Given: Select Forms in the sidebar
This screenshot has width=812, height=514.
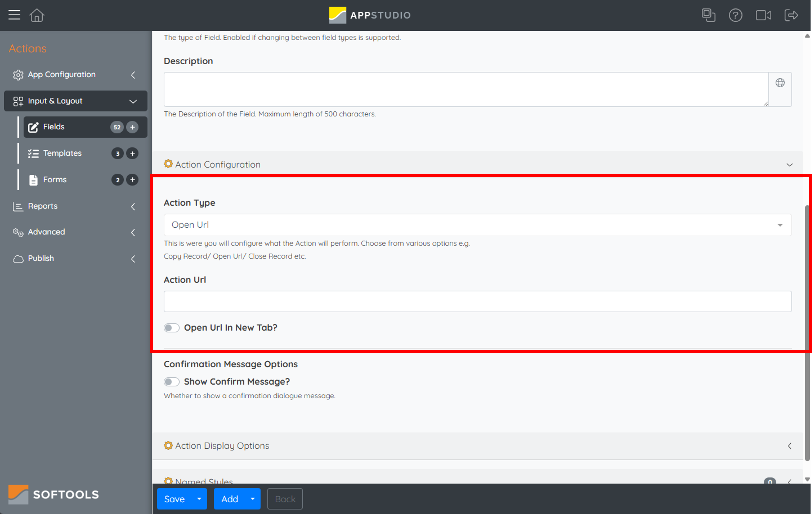Looking at the screenshot, I should point(85,180).
